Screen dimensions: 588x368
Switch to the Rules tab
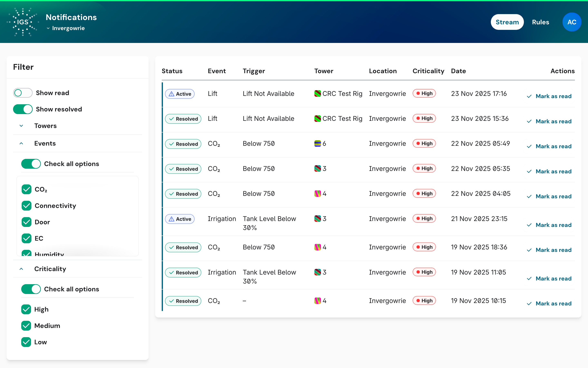540,22
